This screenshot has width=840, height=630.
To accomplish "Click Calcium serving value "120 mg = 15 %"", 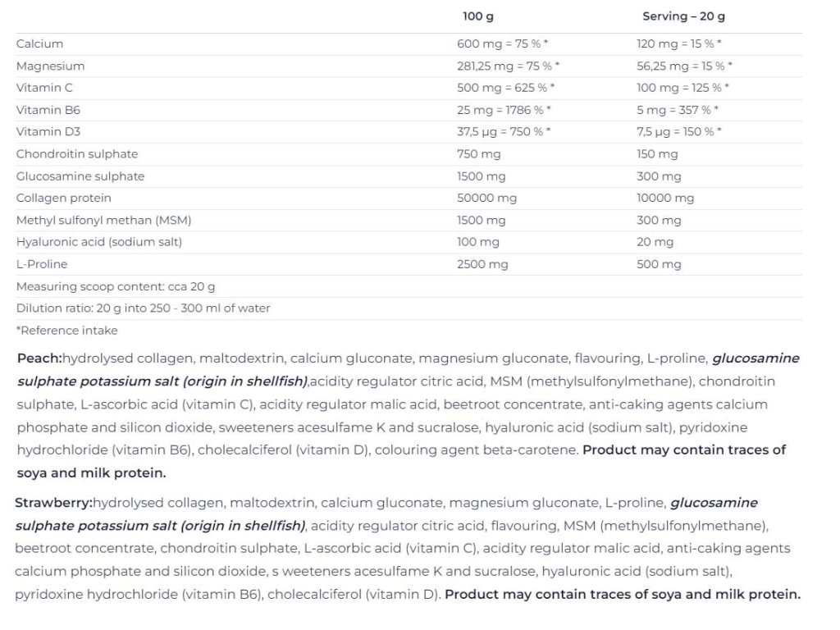I will click(x=678, y=43).
